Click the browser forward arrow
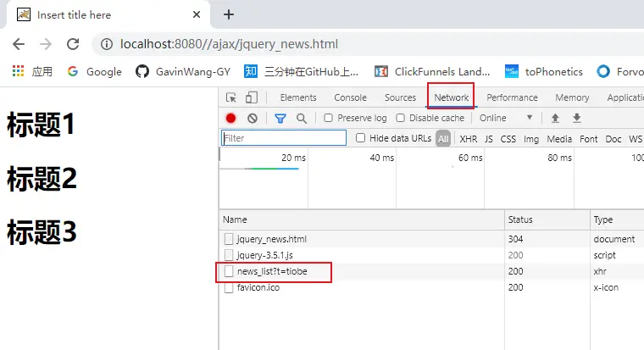The image size is (644, 350). [x=46, y=44]
